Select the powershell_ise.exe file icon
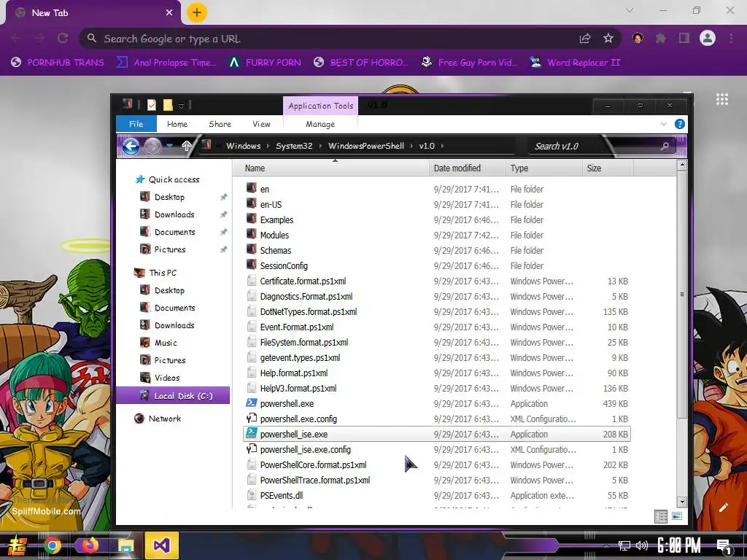The width and height of the screenshot is (747, 560). click(x=252, y=434)
